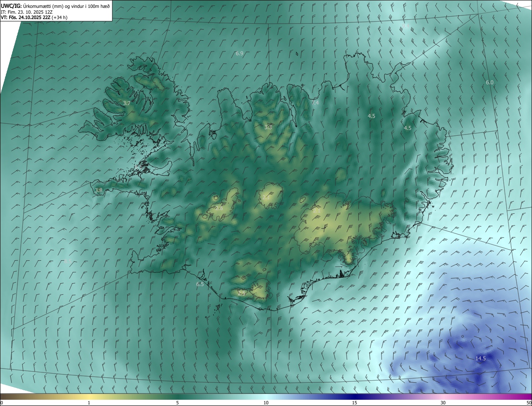
Task: Click the 3.3 value label on the map
Action: (268, 127)
